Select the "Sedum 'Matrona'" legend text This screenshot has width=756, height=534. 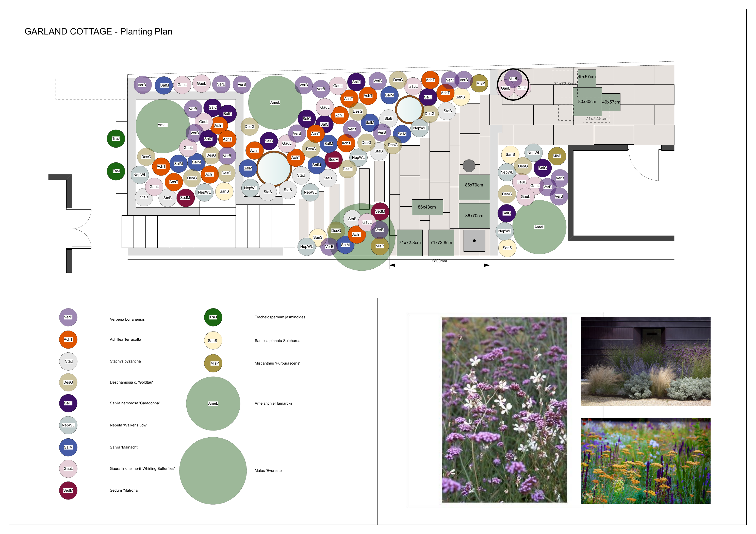(x=124, y=490)
